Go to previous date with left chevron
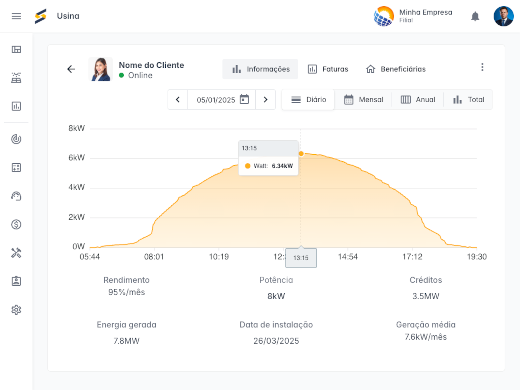The height and width of the screenshot is (390, 520). 178,100
